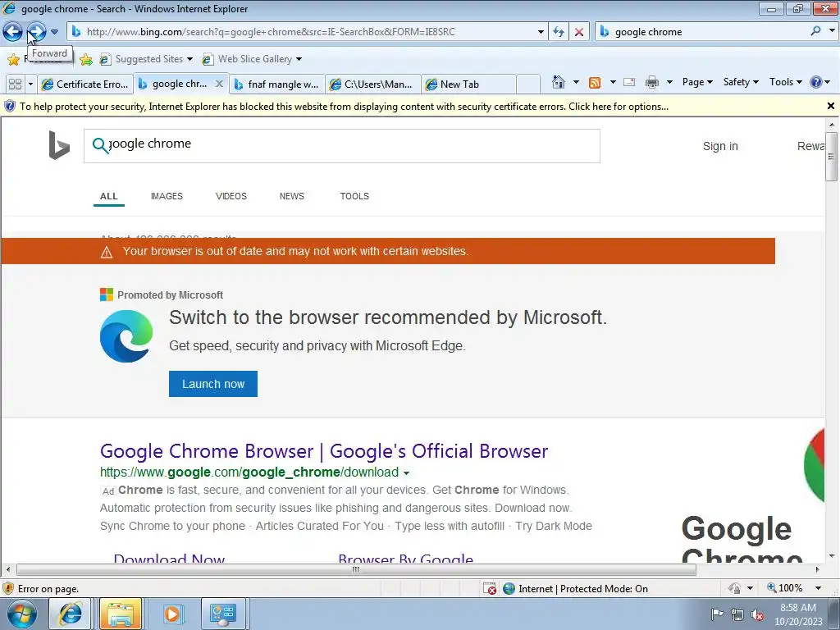The width and height of the screenshot is (840, 630).
Task: Click the Bing URL address bar
Action: pyautogui.click(x=307, y=32)
